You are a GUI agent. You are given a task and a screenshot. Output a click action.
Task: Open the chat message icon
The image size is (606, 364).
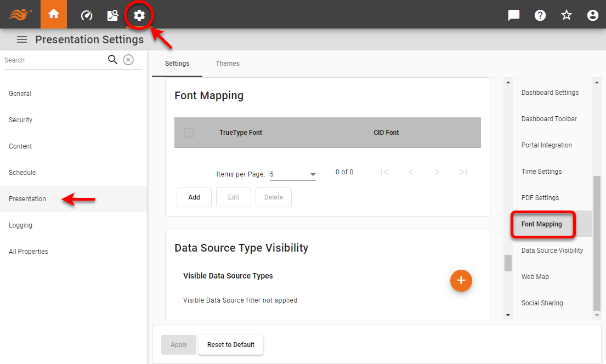pos(514,15)
